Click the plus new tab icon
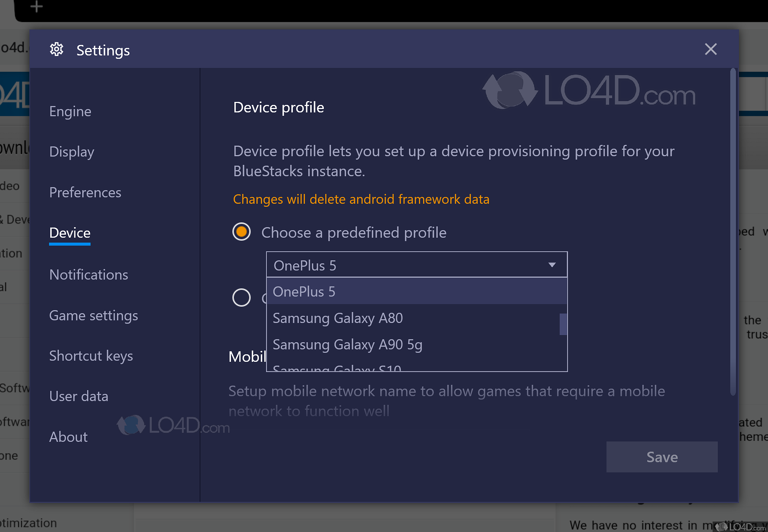Screen dimensions: 768x532 37,6
